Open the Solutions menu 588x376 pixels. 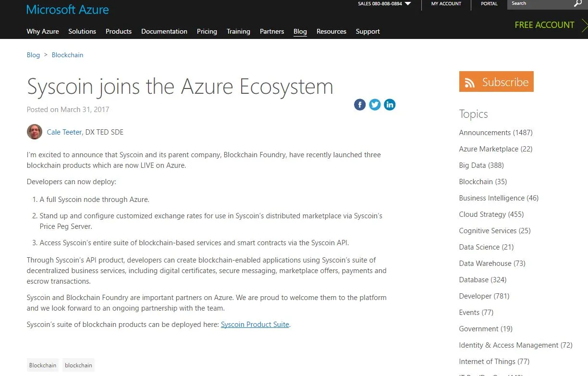pyautogui.click(x=82, y=31)
